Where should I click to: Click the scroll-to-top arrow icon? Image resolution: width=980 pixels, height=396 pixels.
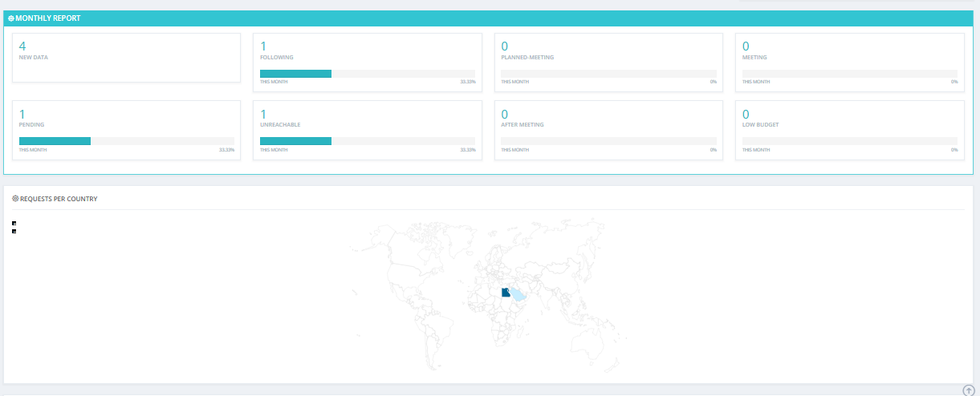pyautogui.click(x=968, y=390)
